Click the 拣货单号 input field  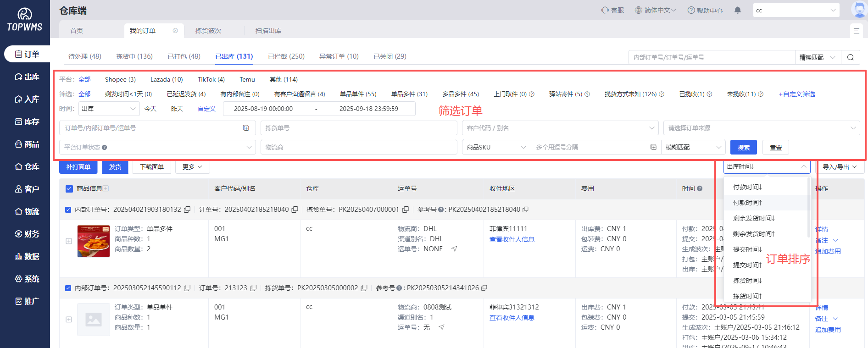(x=358, y=128)
